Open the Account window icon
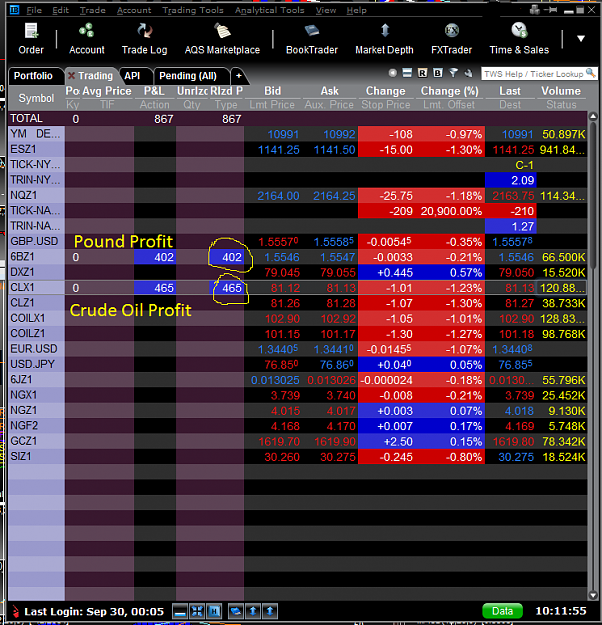 pyautogui.click(x=87, y=39)
